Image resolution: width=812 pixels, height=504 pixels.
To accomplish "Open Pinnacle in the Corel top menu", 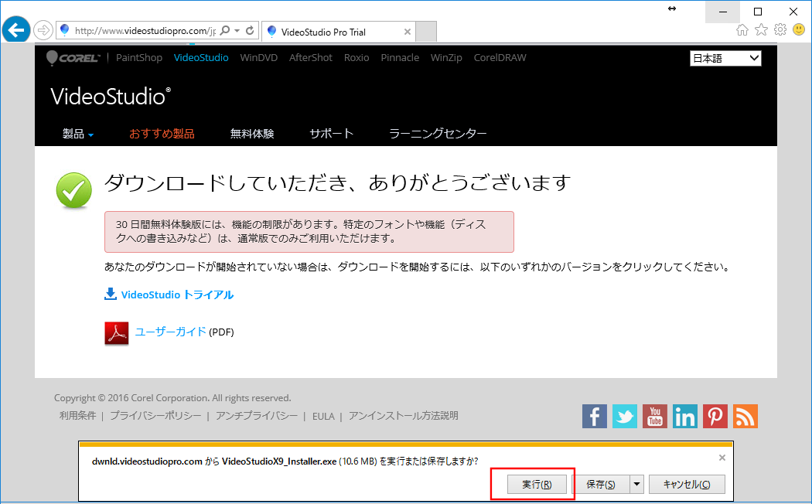I will 400,57.
